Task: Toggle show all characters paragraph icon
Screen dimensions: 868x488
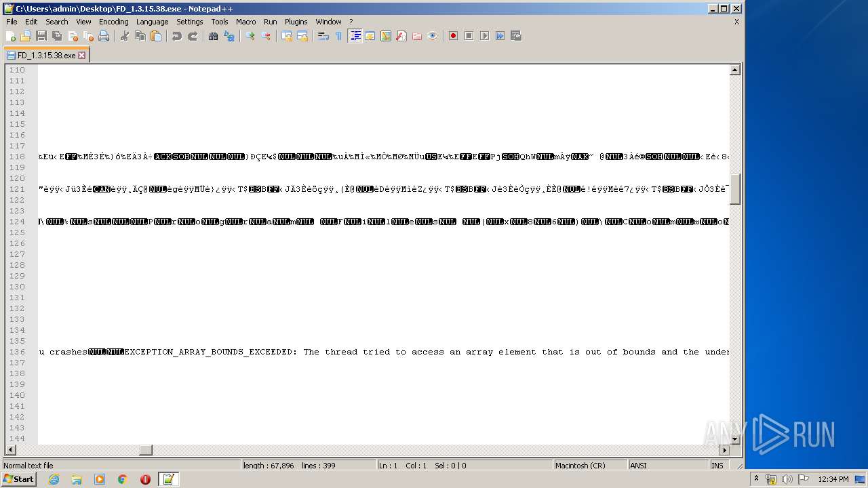Action: 338,36
